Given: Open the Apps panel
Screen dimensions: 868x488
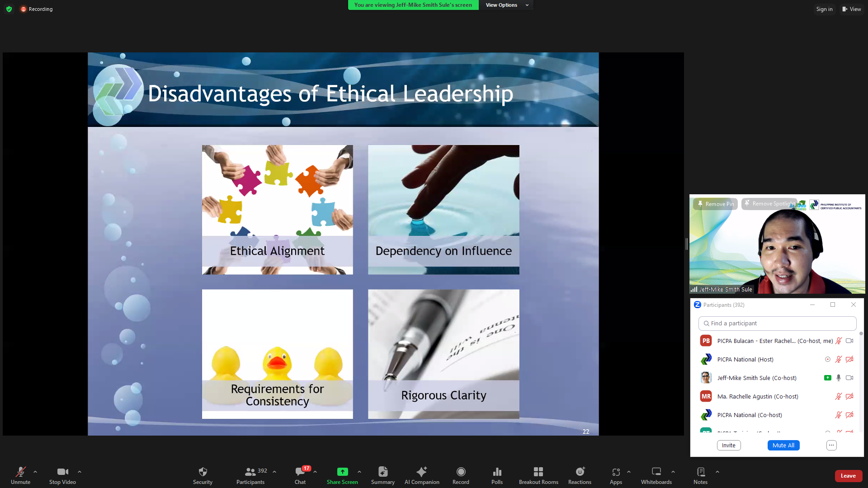Looking at the screenshot, I should [x=616, y=475].
